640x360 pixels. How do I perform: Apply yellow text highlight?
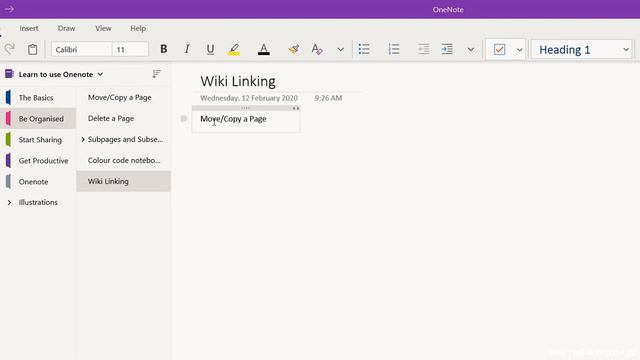(234, 49)
